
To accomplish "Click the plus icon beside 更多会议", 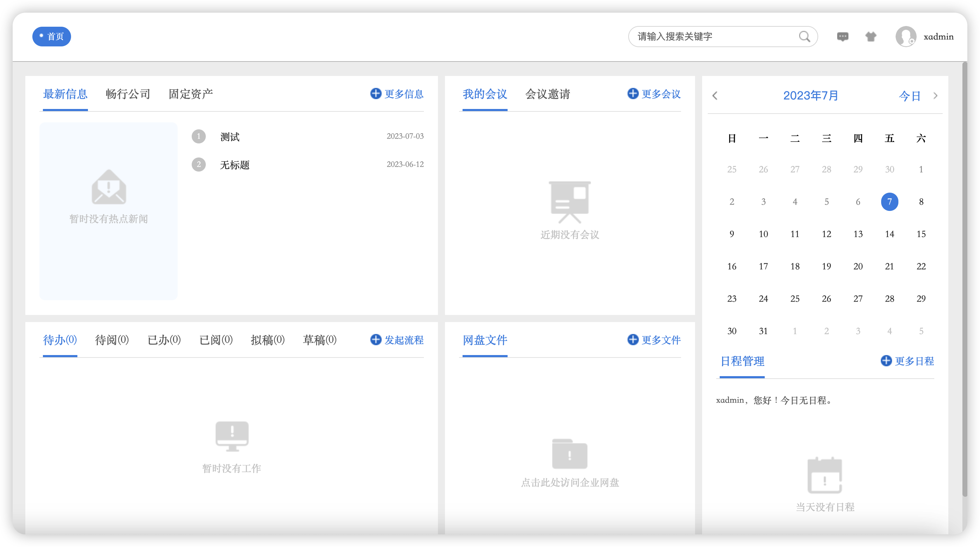I will (x=633, y=94).
